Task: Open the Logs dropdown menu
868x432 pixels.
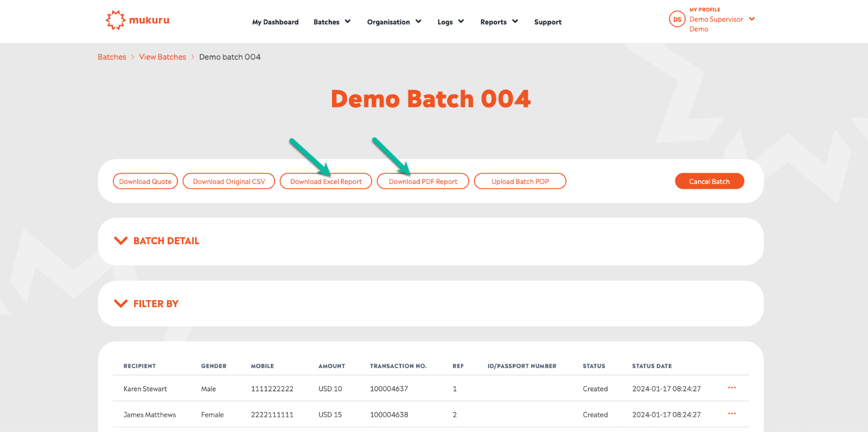Action: pyautogui.click(x=450, y=22)
